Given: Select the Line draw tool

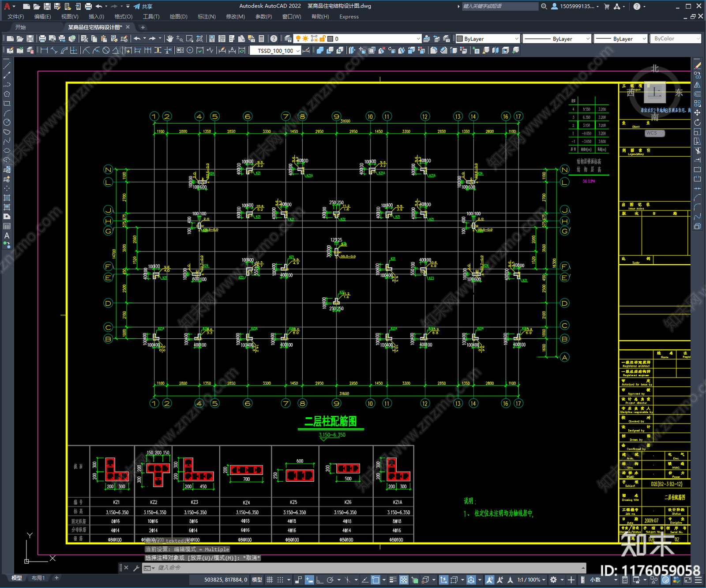Looking at the screenshot, I should pos(7,66).
